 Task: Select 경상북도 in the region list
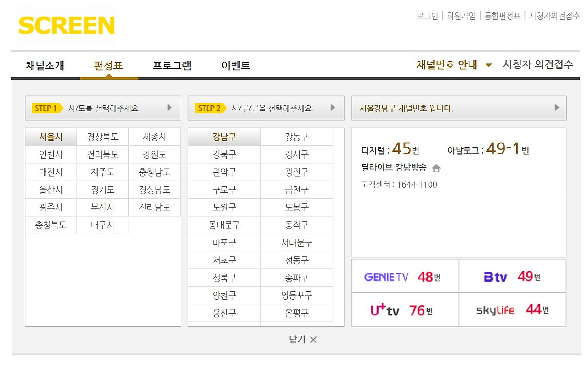point(103,137)
